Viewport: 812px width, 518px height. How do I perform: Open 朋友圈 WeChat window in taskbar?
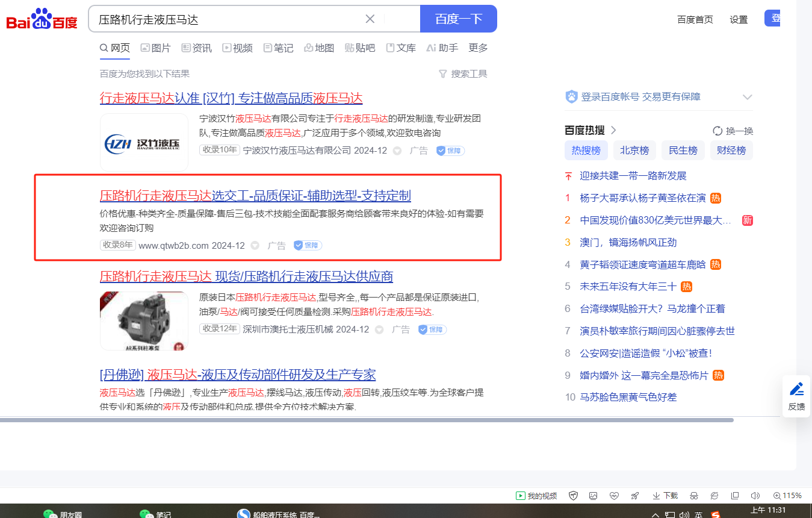[63, 514]
